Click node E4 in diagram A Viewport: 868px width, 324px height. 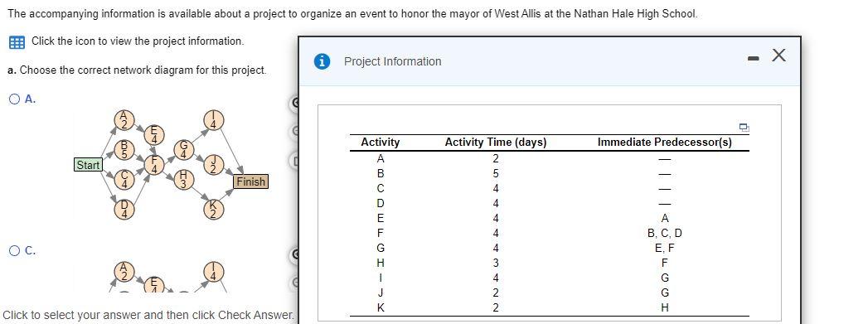click(154, 134)
